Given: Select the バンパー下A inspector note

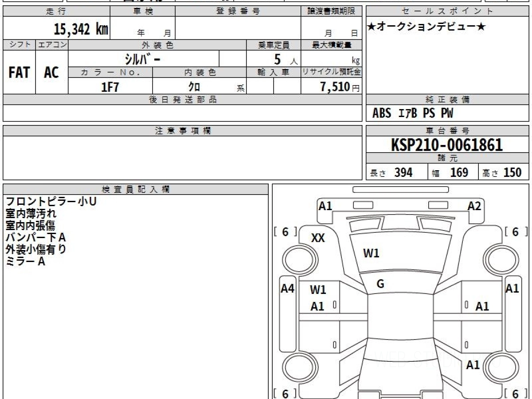Looking at the screenshot, I should tap(36, 237).
